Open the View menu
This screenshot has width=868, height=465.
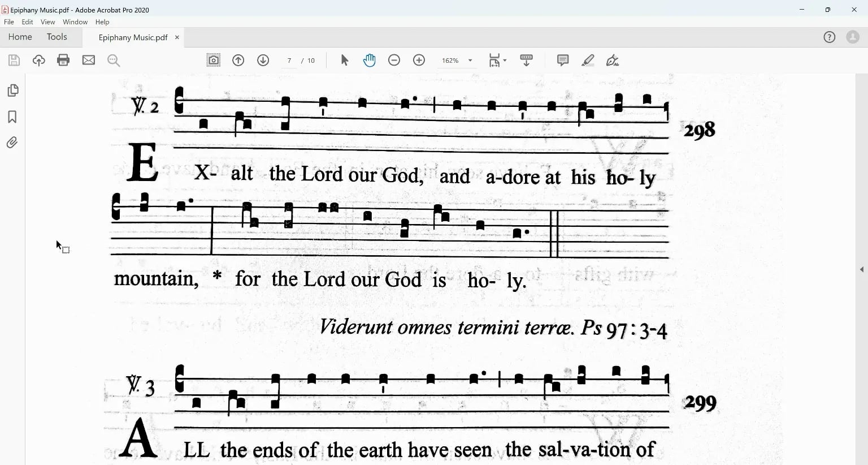tap(48, 22)
